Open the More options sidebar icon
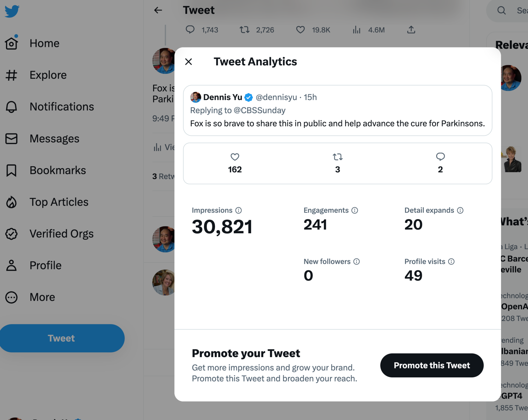Viewport: 528px width, 420px height. pyautogui.click(x=11, y=297)
